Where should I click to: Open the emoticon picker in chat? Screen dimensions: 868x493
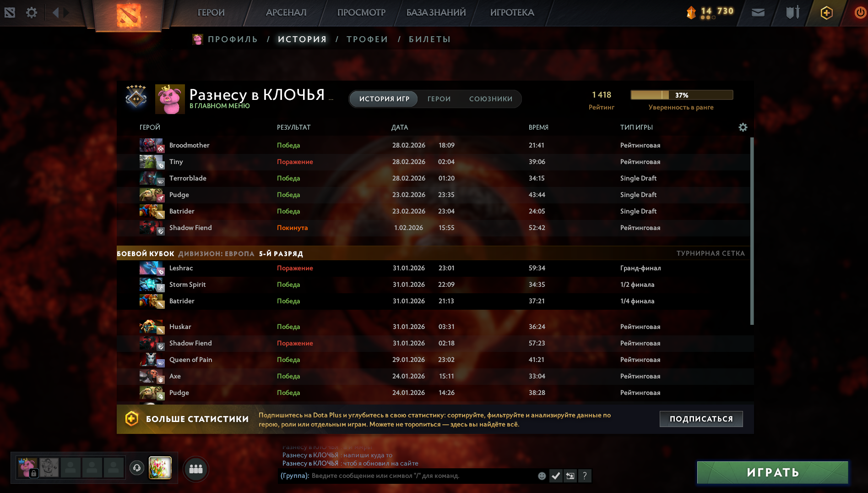pyautogui.click(x=542, y=476)
